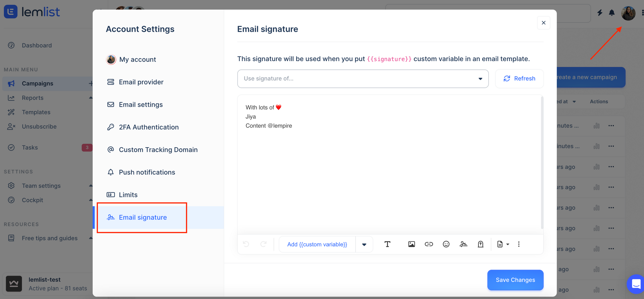Close the Account Settings dialog
644x299 pixels.
coord(544,23)
